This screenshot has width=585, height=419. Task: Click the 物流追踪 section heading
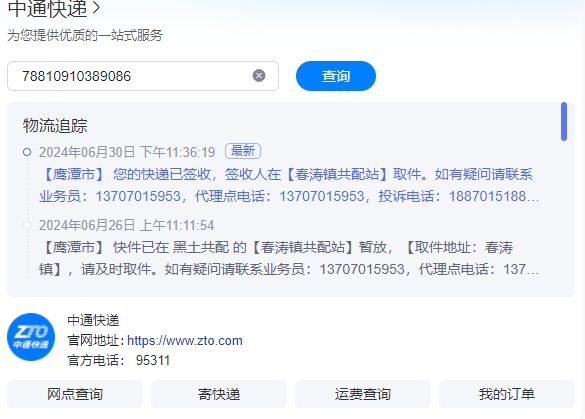[55, 126]
